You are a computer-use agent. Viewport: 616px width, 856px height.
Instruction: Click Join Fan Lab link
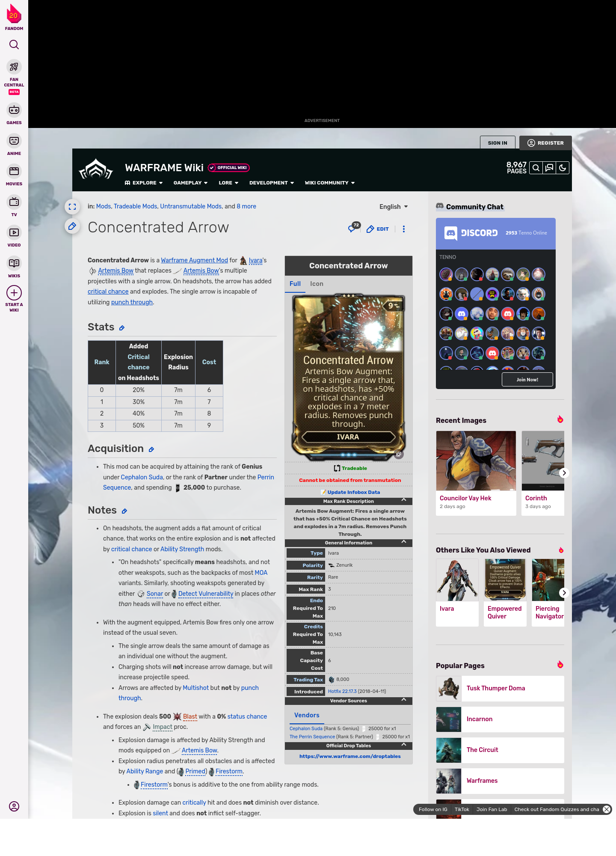pos(492,809)
